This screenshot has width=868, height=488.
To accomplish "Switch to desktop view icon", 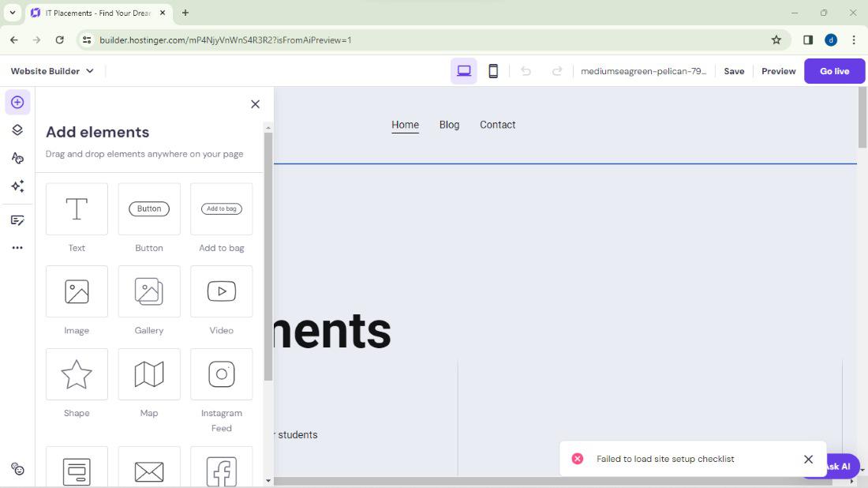I will (x=464, y=71).
